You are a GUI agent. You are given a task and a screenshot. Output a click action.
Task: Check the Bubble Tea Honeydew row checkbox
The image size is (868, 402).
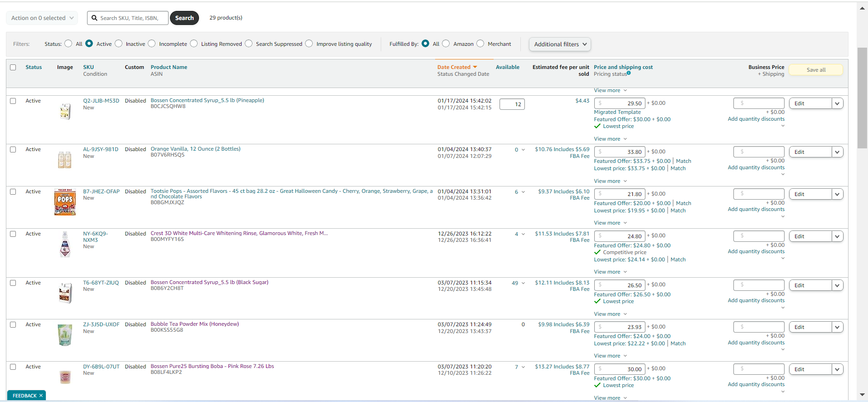(x=13, y=324)
